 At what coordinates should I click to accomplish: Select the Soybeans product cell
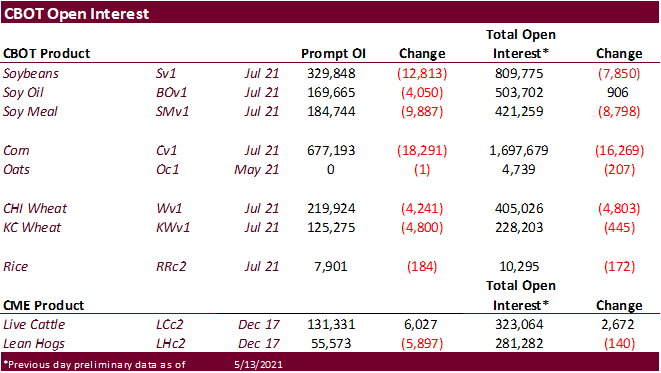click(x=31, y=74)
